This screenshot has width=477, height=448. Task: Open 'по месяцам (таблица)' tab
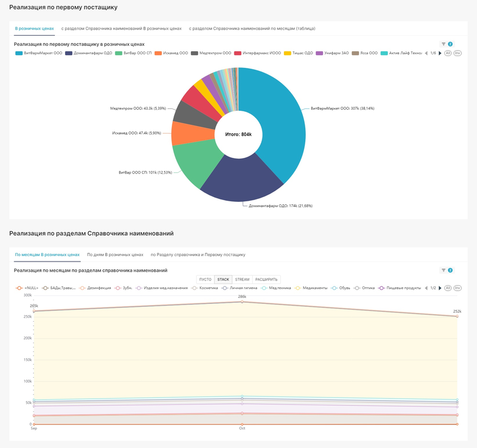tap(252, 28)
